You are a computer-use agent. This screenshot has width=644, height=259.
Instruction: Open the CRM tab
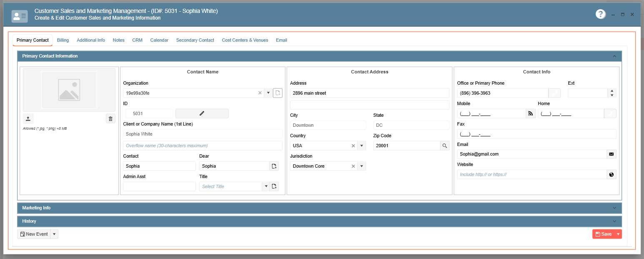click(137, 40)
